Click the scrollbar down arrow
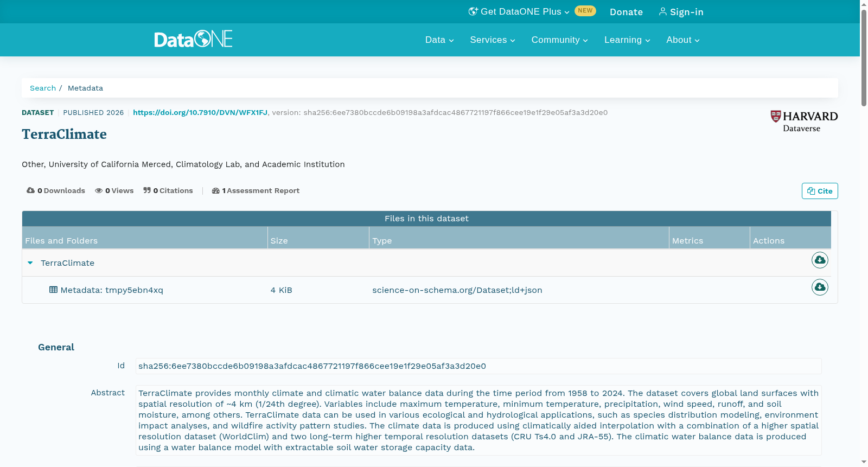Screen dimensions: 868x467 [x=864, y=462]
